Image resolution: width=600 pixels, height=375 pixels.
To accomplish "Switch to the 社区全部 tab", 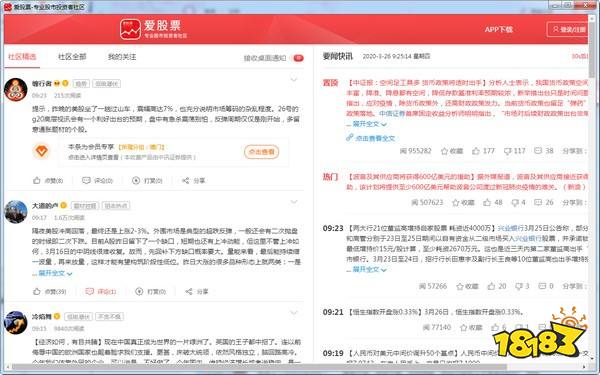I will coord(72,57).
